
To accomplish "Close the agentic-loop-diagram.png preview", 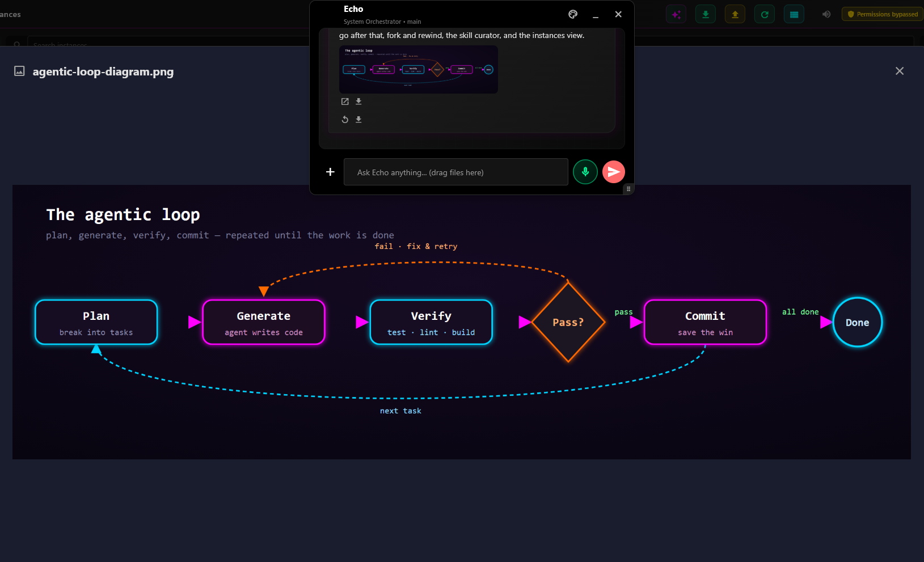I will coord(900,71).
